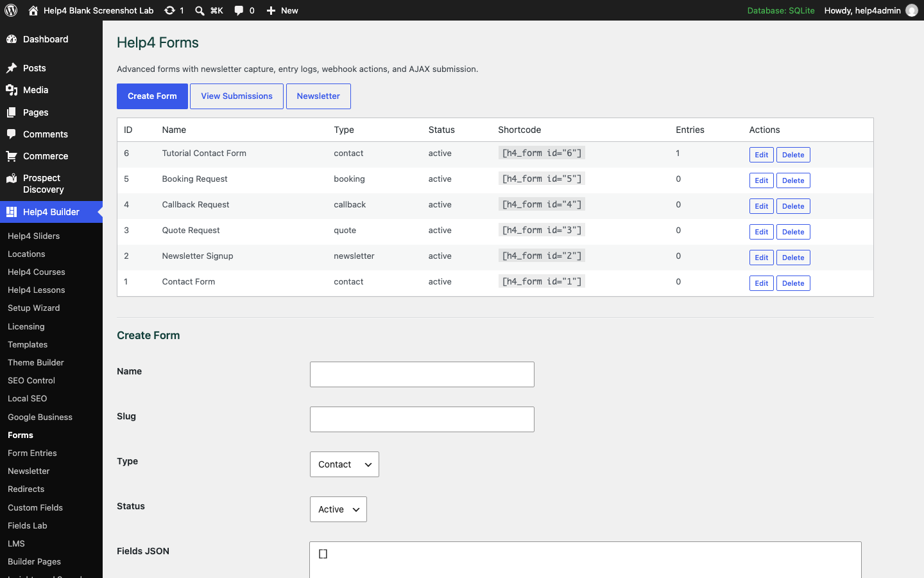Image resolution: width=924 pixels, height=578 pixels.
Task: Edit the Newsletter Signup form
Action: click(762, 258)
